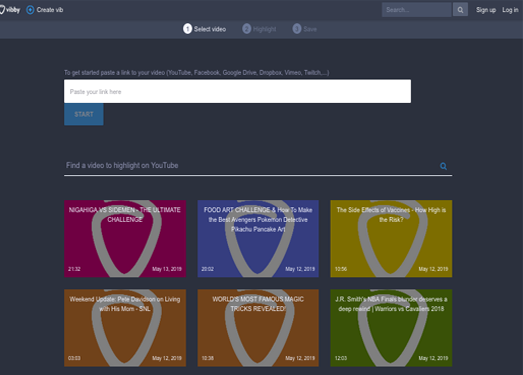Image resolution: width=523 pixels, height=375 pixels.
Task: Open WORLD'S MOST FAMOUS MAGIC TRICKS video
Action: [258, 328]
